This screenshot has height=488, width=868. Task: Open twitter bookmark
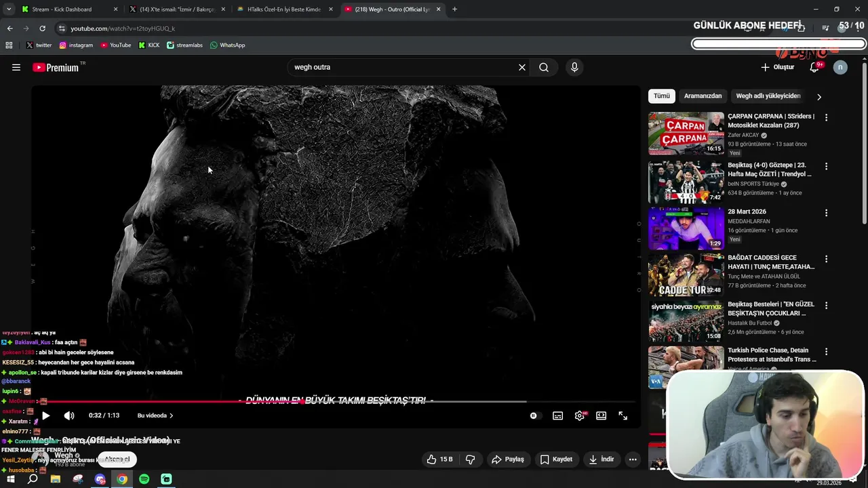click(x=39, y=45)
